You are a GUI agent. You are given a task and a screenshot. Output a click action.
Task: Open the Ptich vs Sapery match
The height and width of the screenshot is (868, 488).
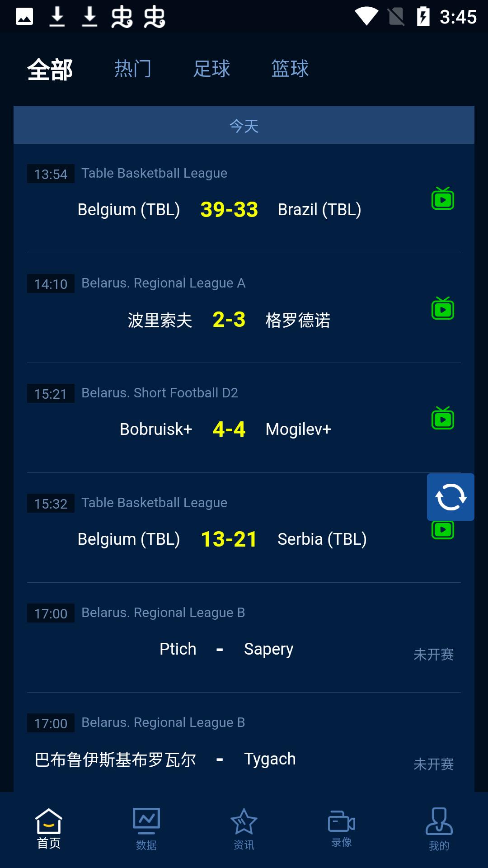[x=244, y=637]
